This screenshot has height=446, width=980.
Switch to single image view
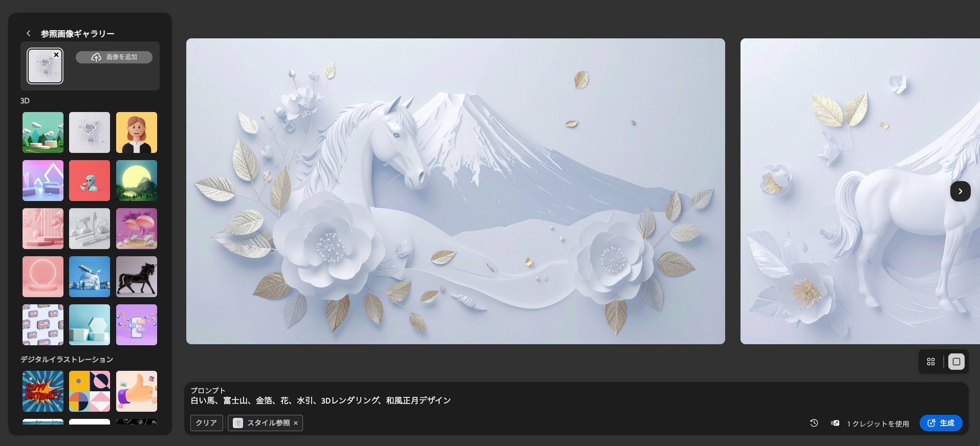pos(956,362)
